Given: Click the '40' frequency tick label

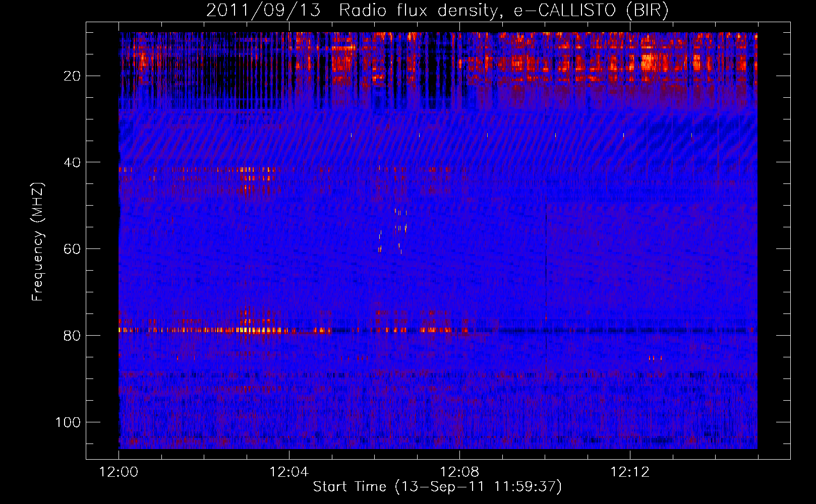Looking at the screenshot, I should (73, 163).
